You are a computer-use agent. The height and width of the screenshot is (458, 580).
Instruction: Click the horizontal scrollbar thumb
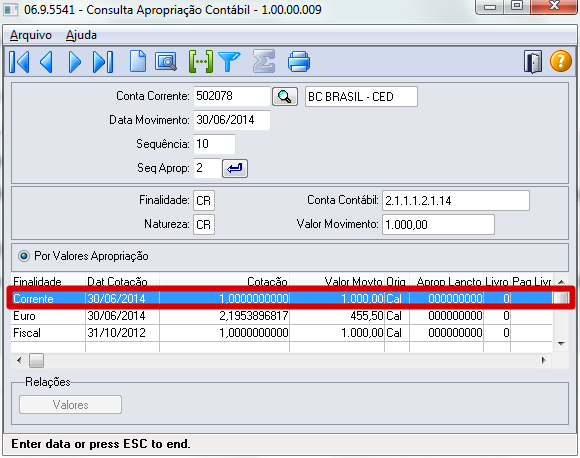pyautogui.click(x=37, y=360)
